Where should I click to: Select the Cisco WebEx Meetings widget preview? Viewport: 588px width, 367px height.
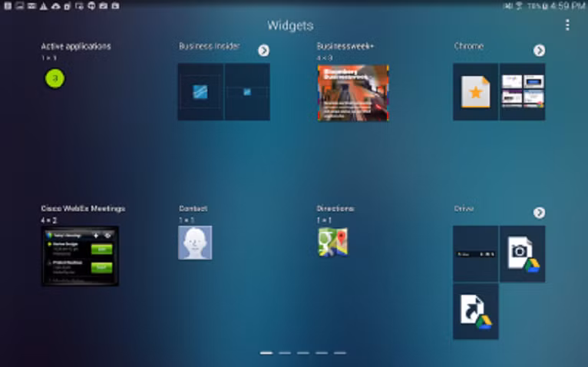pyautogui.click(x=81, y=256)
